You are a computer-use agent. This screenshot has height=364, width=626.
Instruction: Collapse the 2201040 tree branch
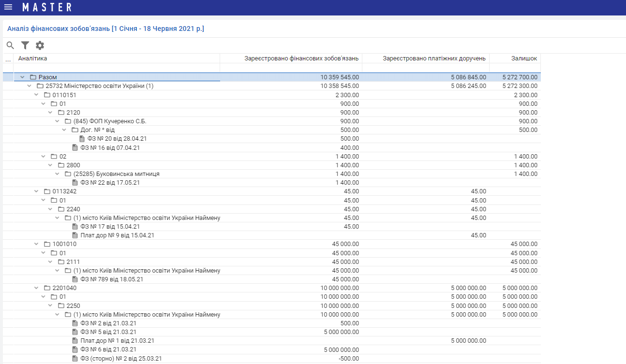click(36, 288)
